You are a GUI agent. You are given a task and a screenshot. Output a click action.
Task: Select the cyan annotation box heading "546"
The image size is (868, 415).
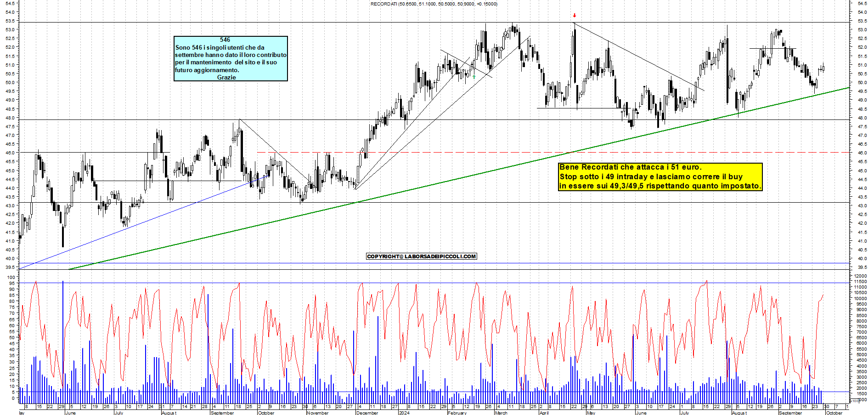pos(225,40)
